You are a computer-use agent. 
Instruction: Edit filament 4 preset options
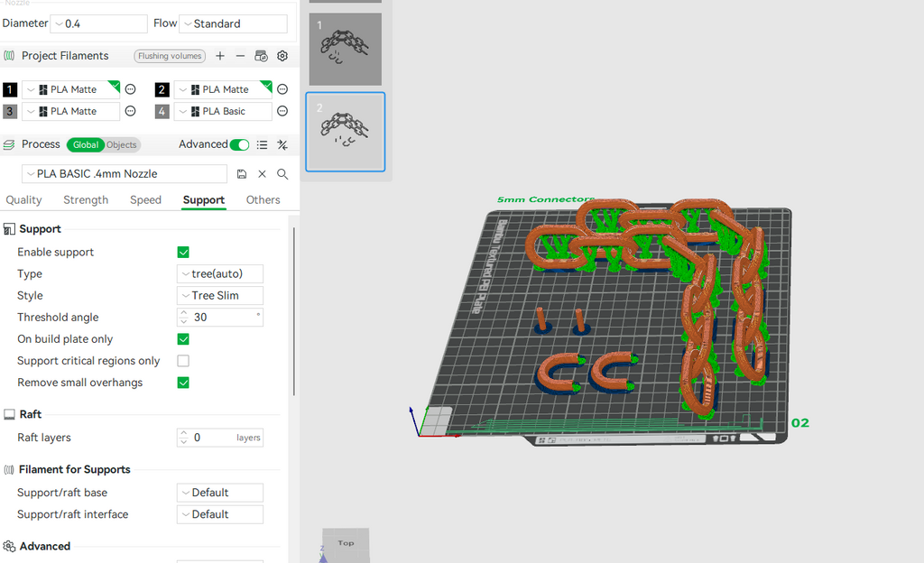(x=282, y=111)
